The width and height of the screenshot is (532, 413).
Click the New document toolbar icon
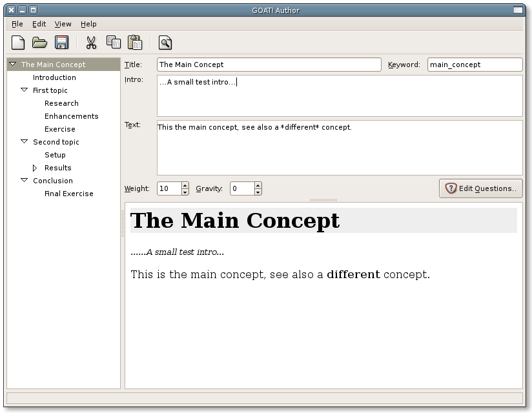click(19, 43)
